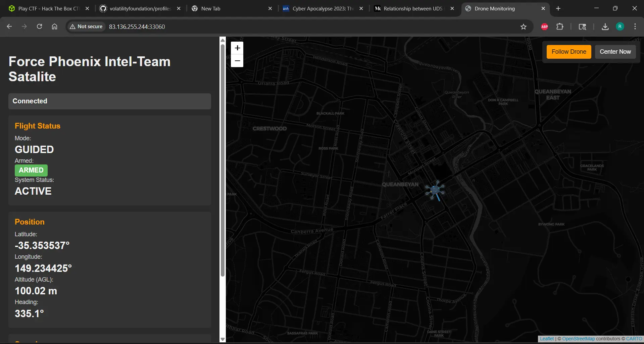
Task: Show browser downloads
Action: (605, 27)
